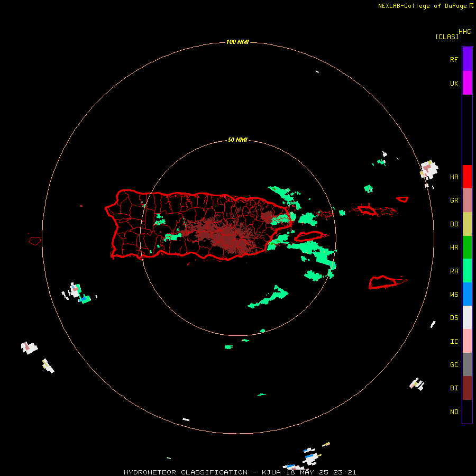Click the HR dark green legend swatch
Viewport: 476px width, 476px height.
coord(467,248)
